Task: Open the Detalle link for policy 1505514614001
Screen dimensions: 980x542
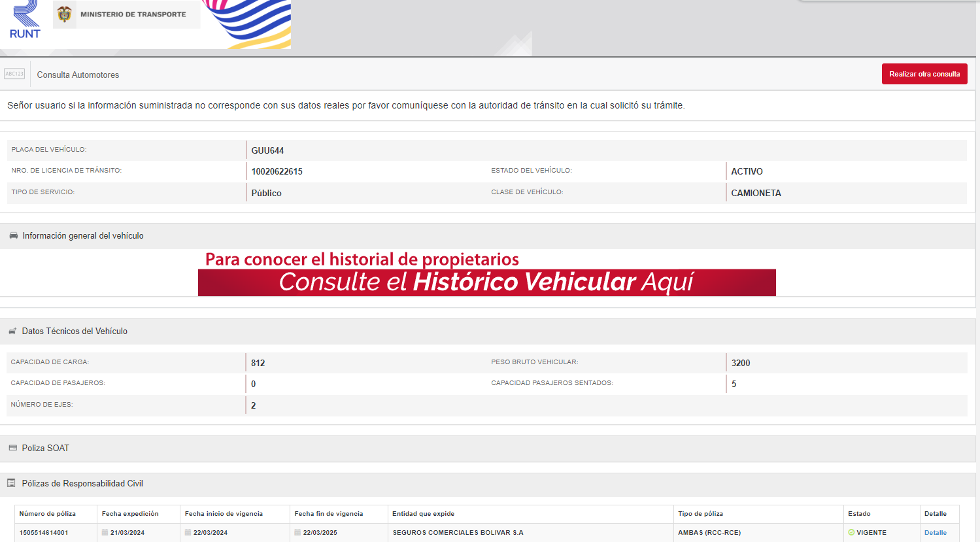Action: pyautogui.click(x=935, y=532)
